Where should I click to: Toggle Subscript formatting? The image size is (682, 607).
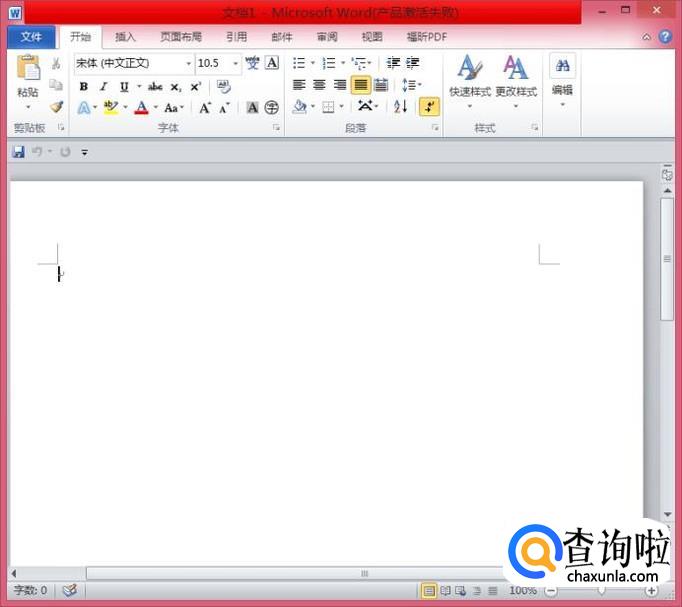(175, 87)
